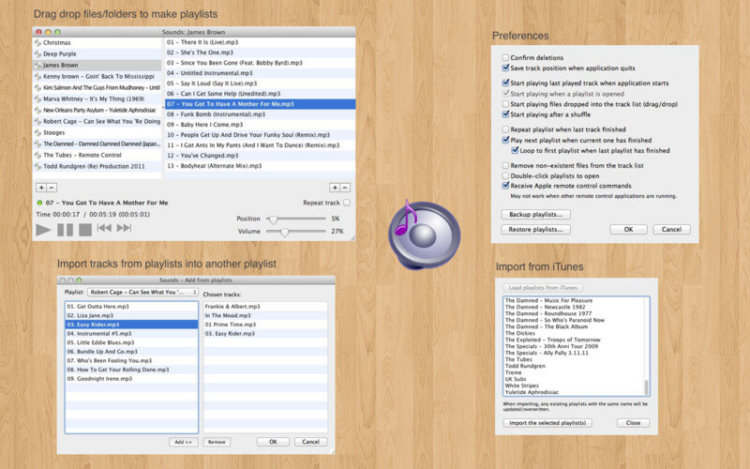Click icon beside The Tubes - Remote Control
This screenshot has width=750, height=469.
tap(38, 155)
